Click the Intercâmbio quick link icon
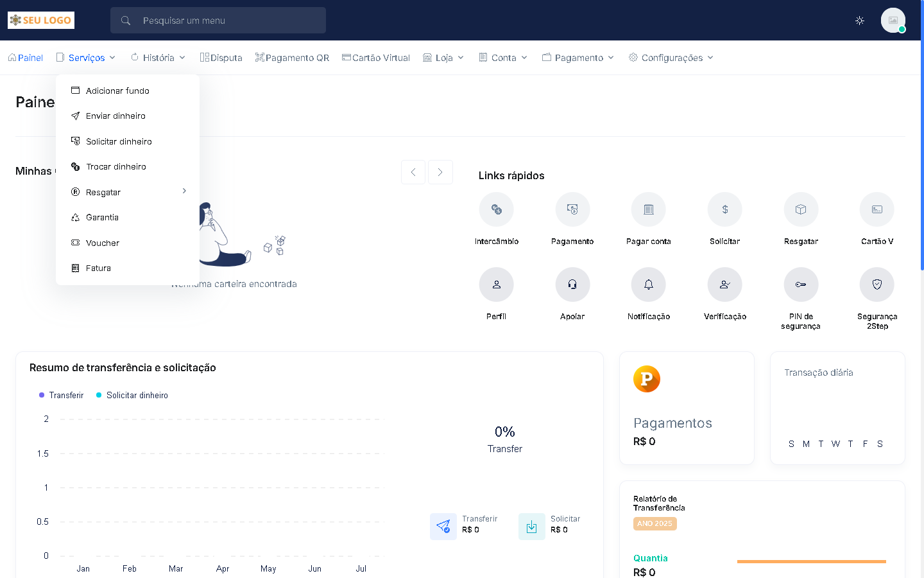 (x=496, y=209)
